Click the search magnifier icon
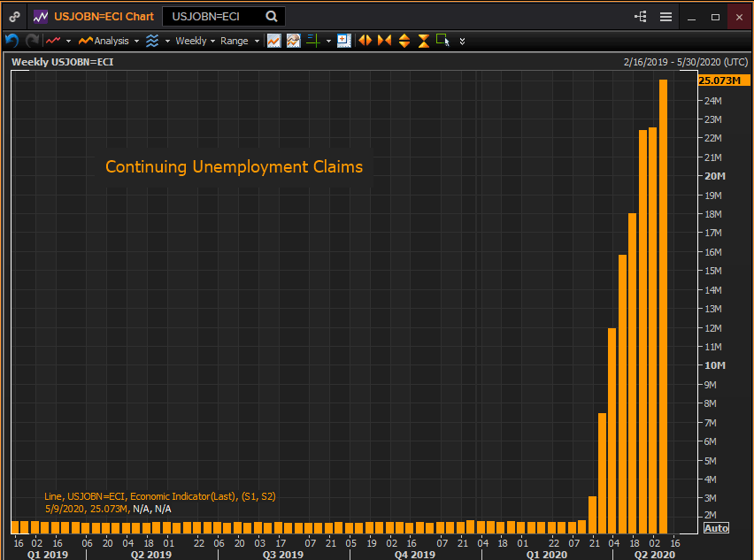 272,16
